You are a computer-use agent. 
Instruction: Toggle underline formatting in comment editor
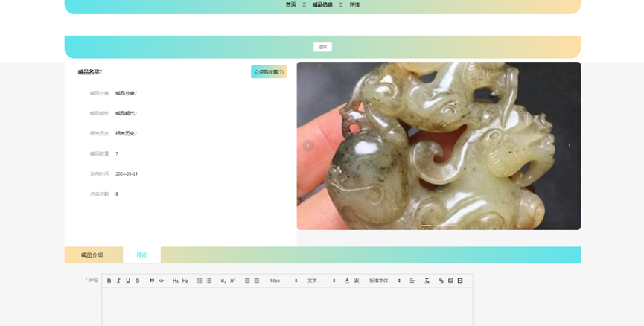tap(128, 281)
